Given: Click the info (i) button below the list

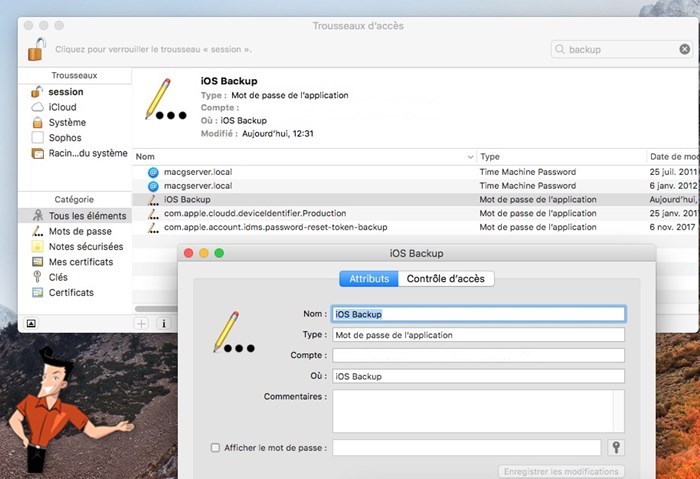Looking at the screenshot, I should [x=164, y=323].
